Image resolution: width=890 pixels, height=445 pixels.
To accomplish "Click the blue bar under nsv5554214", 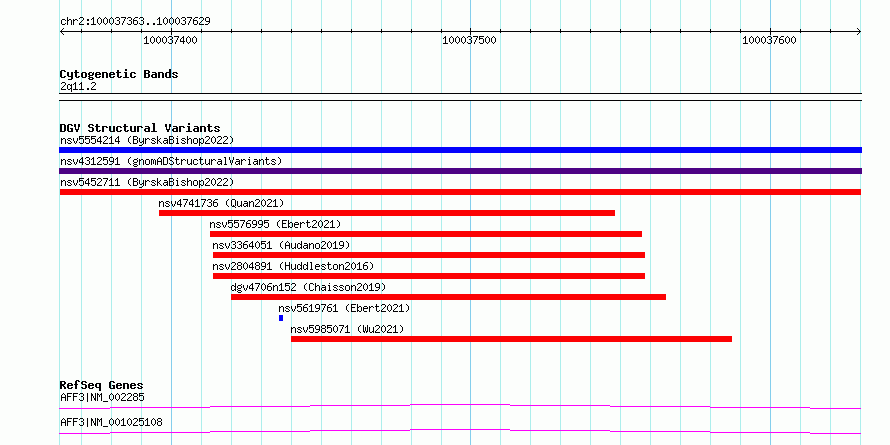I will click(x=460, y=150).
